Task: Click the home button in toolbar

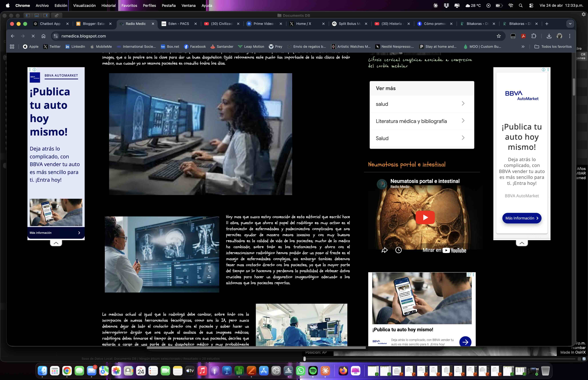Action: click(43, 36)
